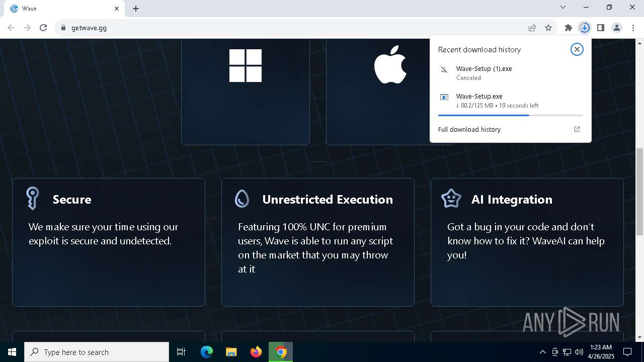644x362 pixels.
Task: Select the Wave browser tab
Action: coord(64,9)
